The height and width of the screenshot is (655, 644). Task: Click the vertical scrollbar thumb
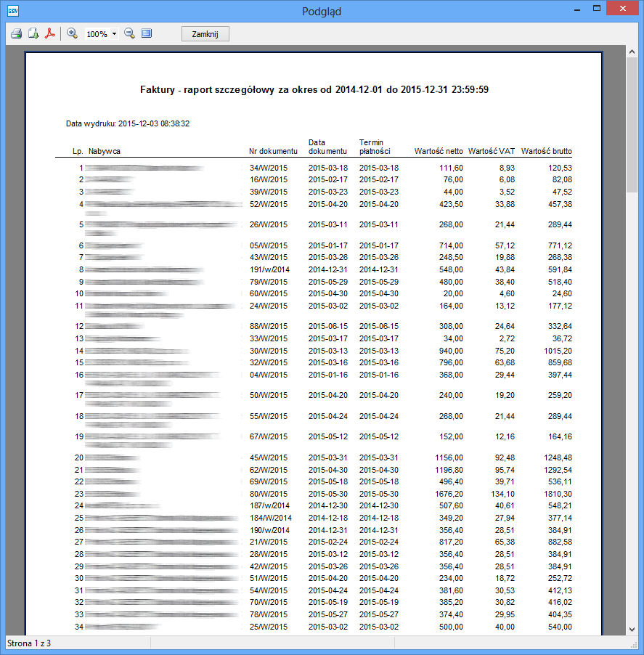632,123
